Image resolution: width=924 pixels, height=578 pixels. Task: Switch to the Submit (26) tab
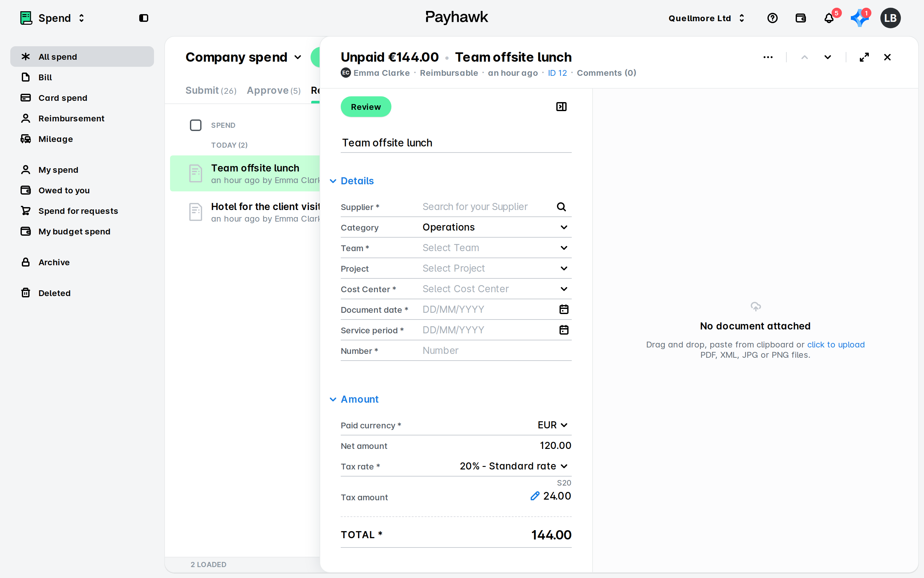coord(211,91)
